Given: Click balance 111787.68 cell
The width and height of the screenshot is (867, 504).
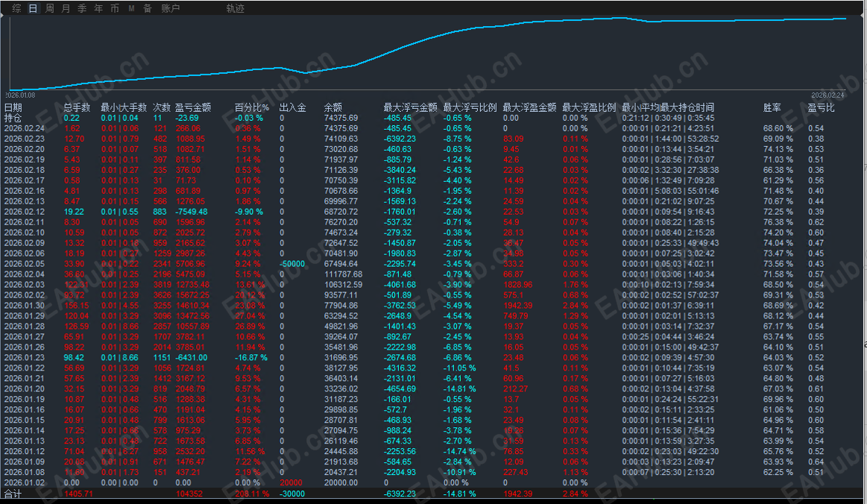Looking at the screenshot, I should [x=344, y=274].
